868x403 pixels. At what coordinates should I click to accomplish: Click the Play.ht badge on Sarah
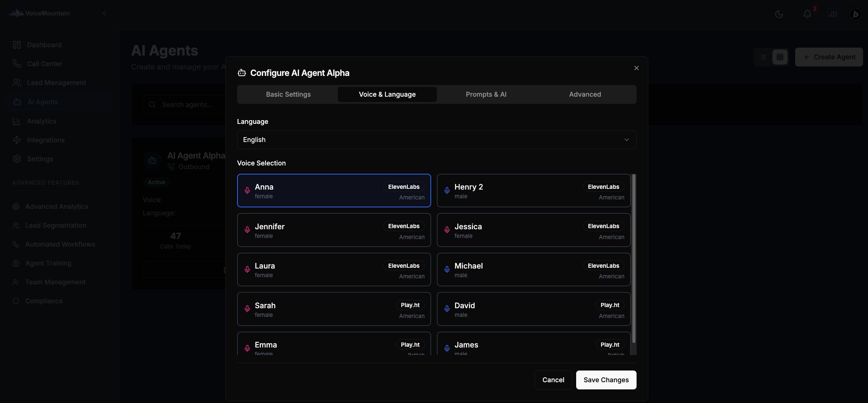410,305
